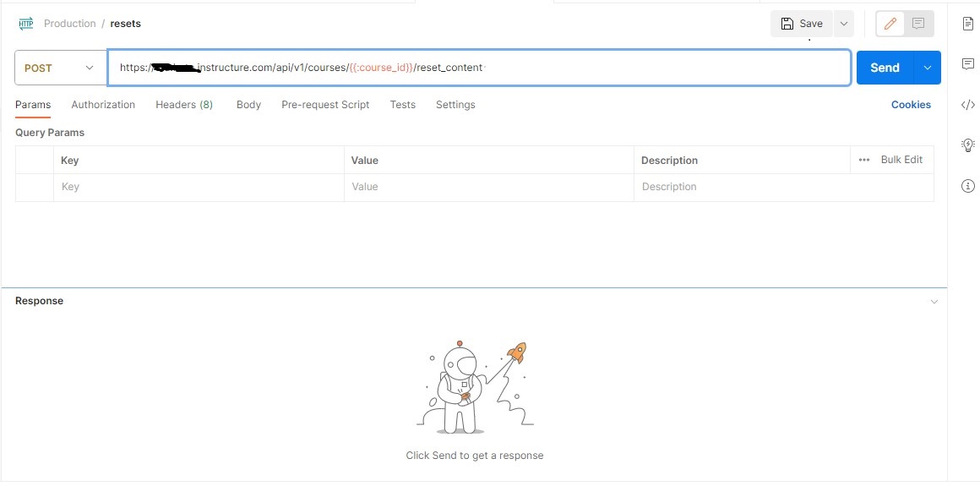Click Bulk Edit
Screen dimensions: 980x486
point(902,160)
